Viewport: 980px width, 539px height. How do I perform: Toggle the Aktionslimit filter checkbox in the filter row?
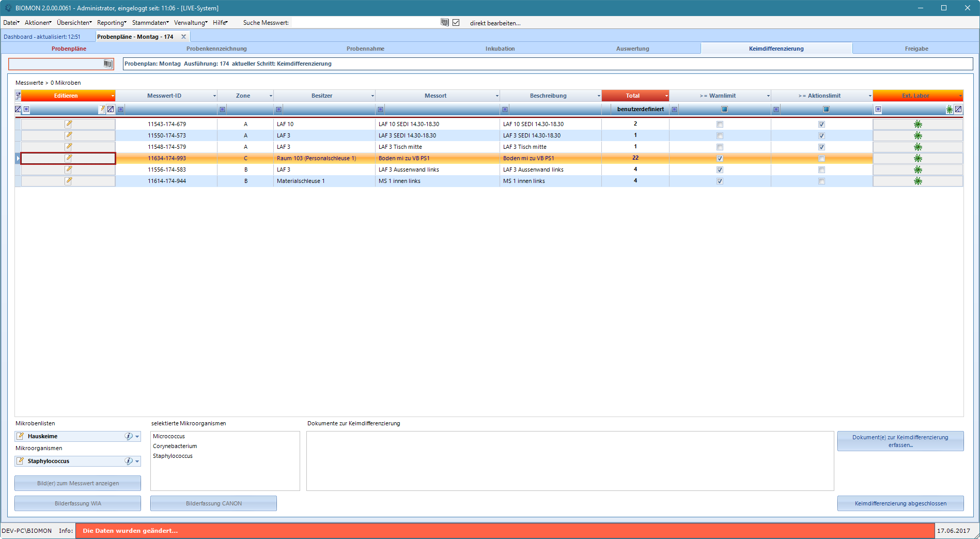coord(826,109)
